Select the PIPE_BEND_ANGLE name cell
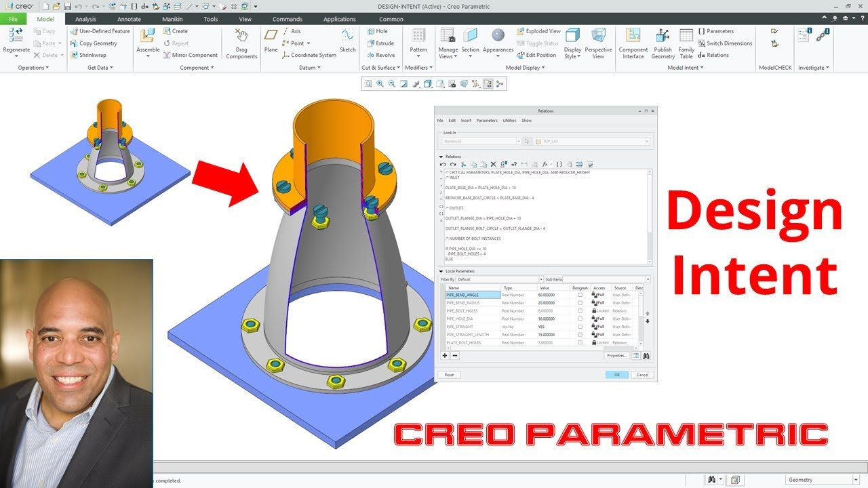868x488 pixels. [473, 295]
